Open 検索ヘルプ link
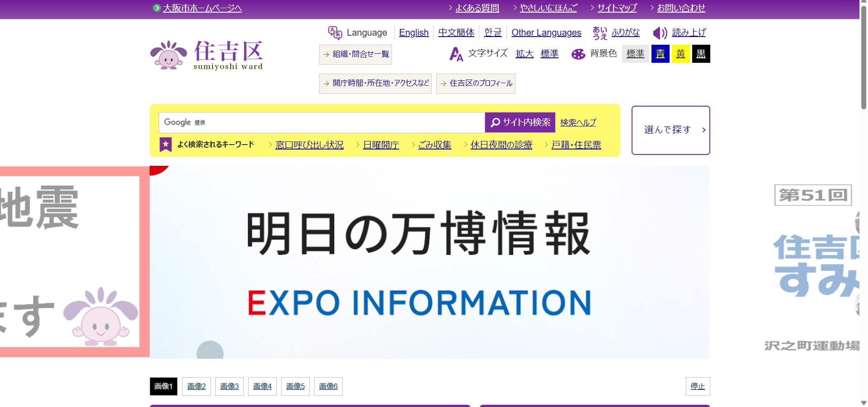 click(578, 122)
